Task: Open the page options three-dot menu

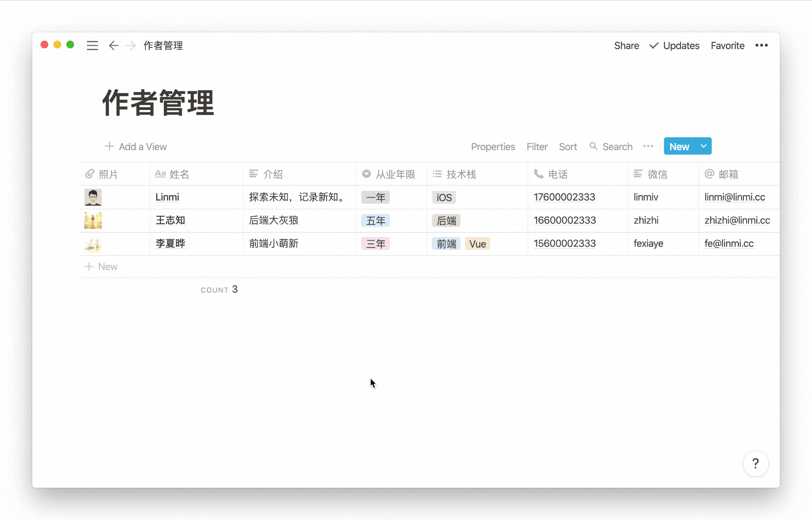Action: pyautogui.click(x=761, y=45)
